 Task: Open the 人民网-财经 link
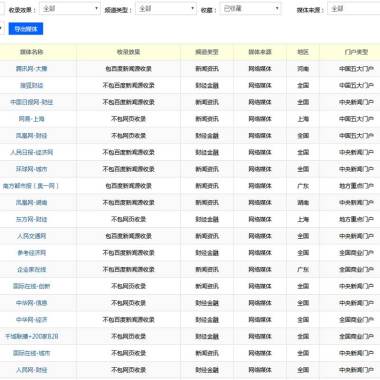[31, 370]
